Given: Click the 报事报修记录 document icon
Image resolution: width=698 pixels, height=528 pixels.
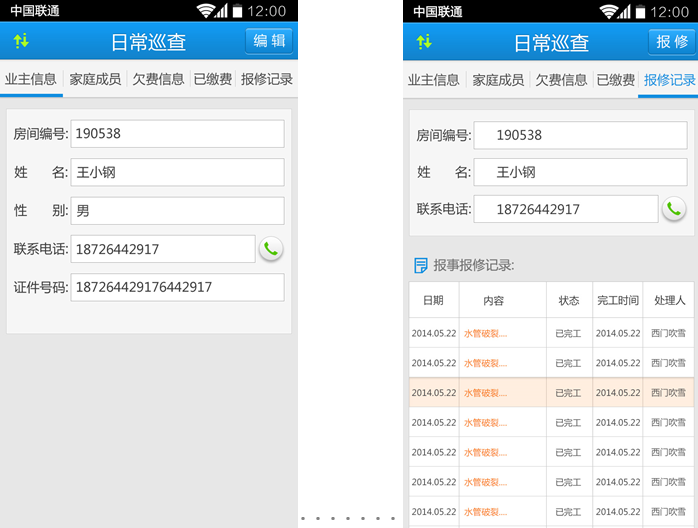Looking at the screenshot, I should (x=420, y=265).
